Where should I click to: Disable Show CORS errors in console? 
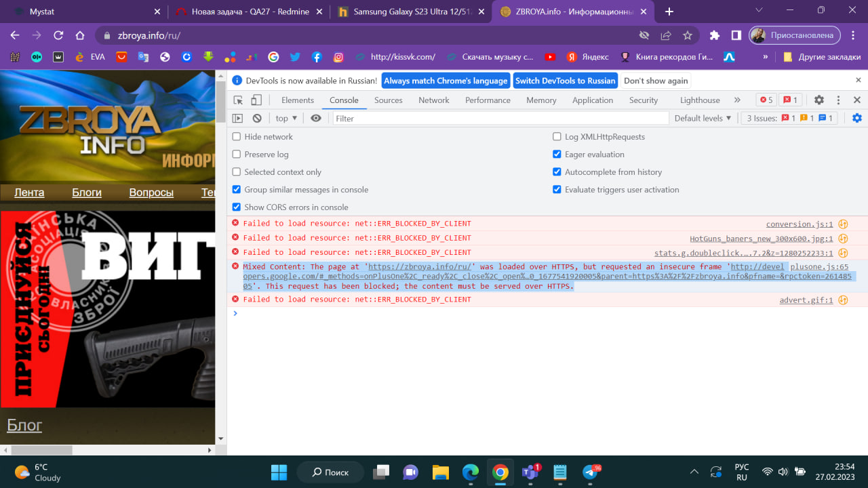click(237, 207)
